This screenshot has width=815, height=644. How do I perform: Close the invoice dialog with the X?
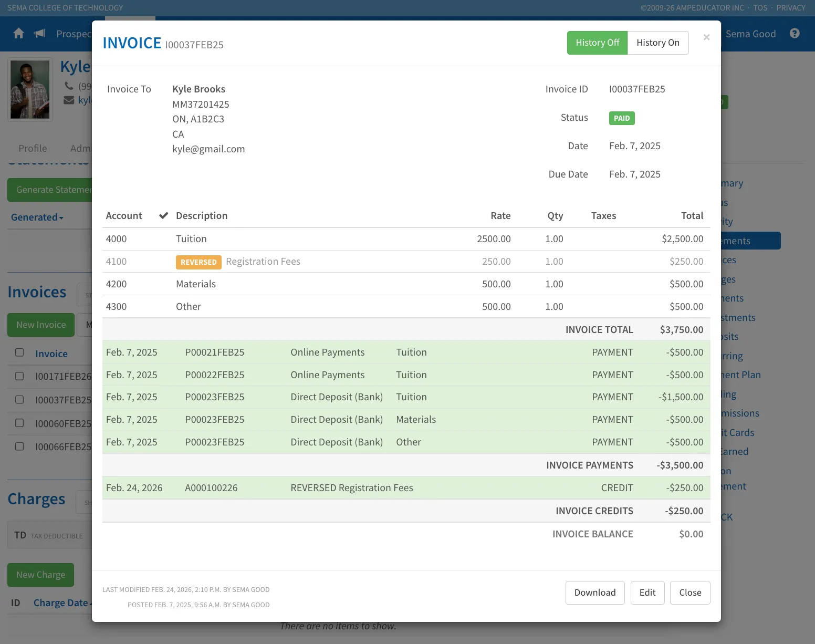(706, 37)
